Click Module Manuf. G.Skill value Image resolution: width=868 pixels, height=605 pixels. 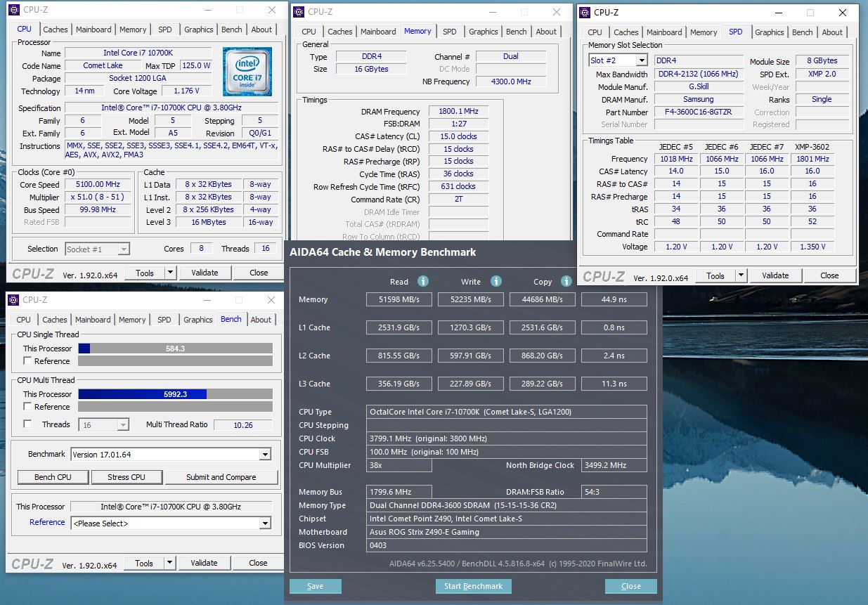tap(699, 87)
